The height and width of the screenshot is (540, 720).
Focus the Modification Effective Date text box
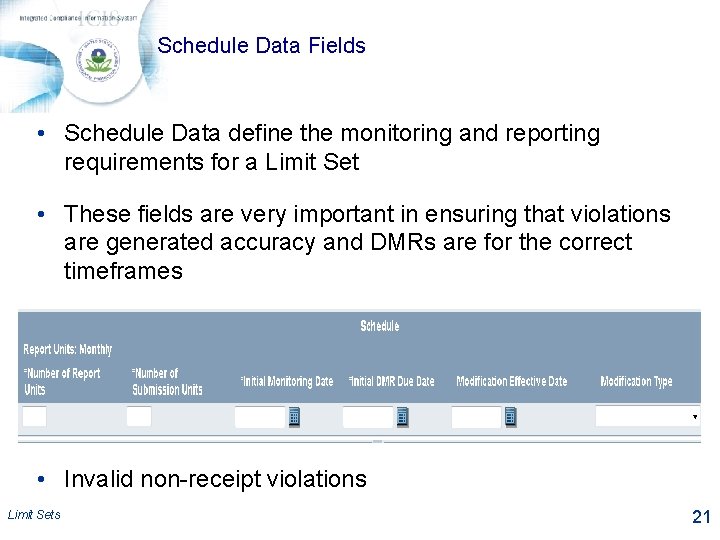(475, 417)
